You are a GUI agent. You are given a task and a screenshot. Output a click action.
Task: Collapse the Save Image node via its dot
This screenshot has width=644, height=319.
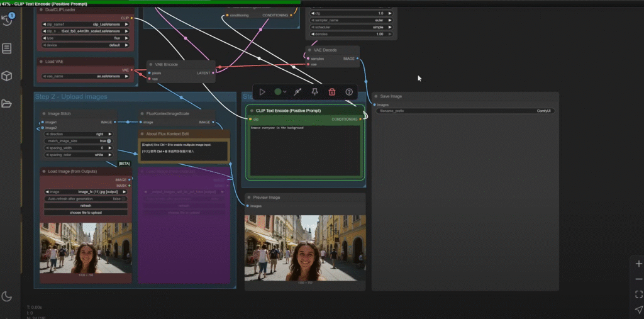point(376,96)
